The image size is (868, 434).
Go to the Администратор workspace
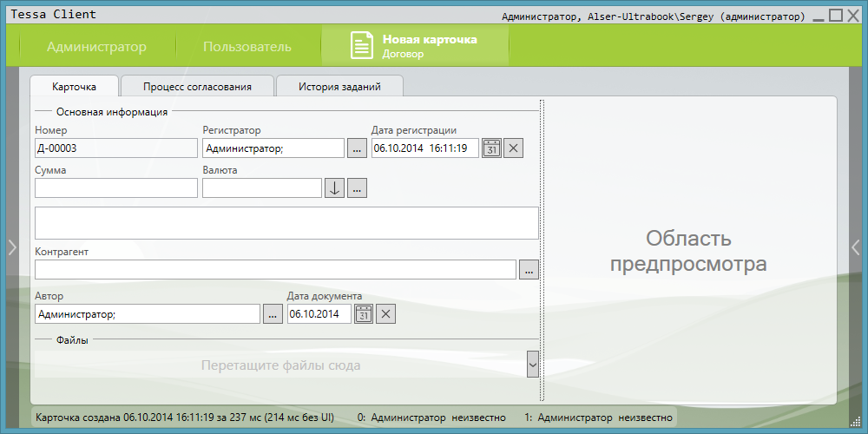coord(96,47)
